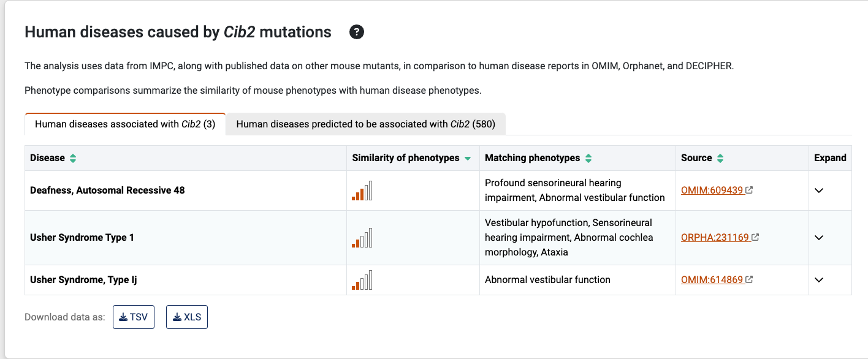Switch to predicted associated diseases tab

pyautogui.click(x=365, y=124)
